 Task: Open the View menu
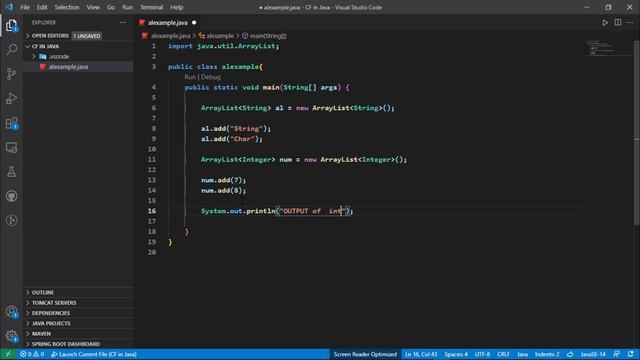[93, 7]
